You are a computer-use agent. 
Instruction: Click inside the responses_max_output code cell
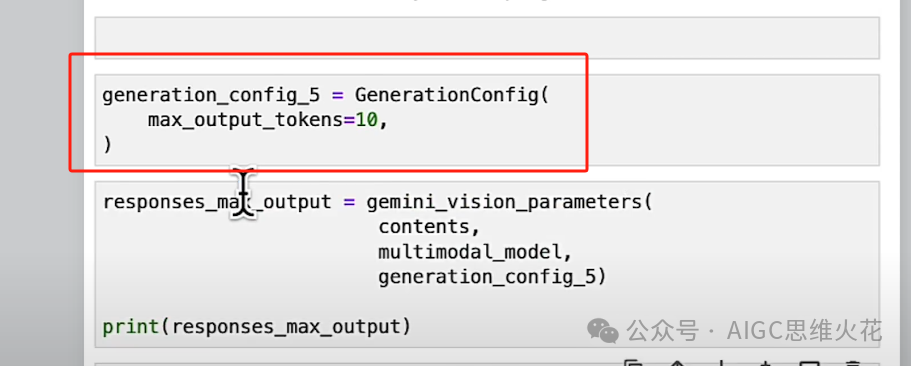coord(487,265)
